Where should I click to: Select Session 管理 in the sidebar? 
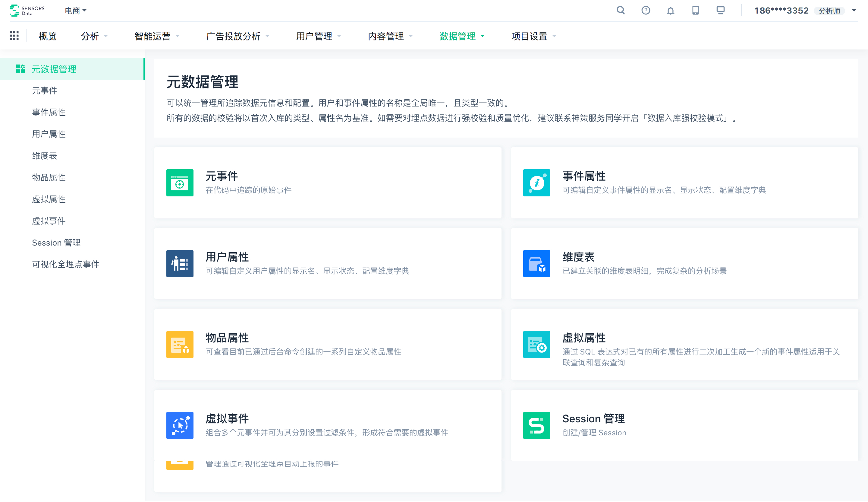[56, 243]
